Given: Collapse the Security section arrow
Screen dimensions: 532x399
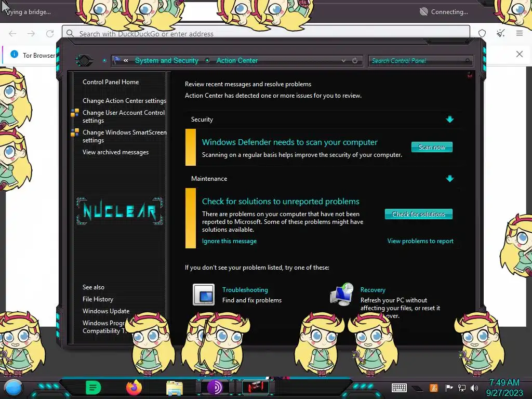Looking at the screenshot, I should point(449,119).
